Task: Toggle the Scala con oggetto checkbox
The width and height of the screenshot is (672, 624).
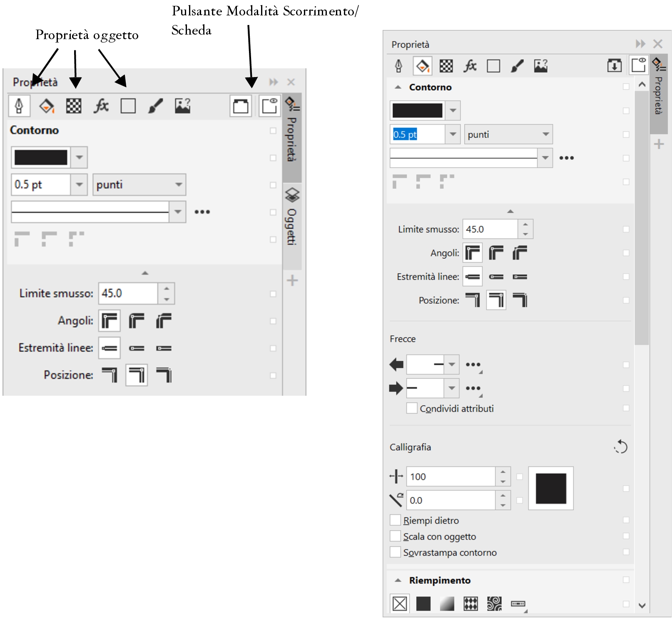Action: click(395, 536)
